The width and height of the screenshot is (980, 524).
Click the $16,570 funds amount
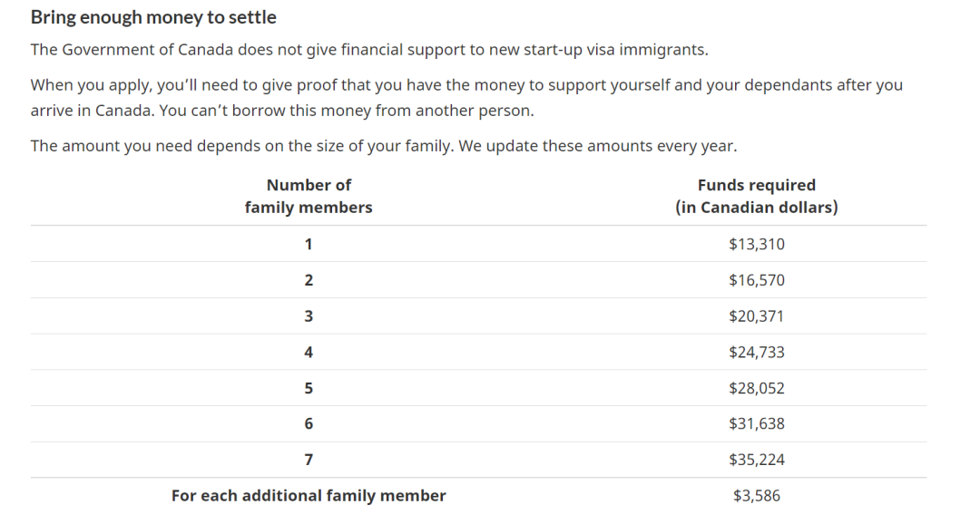pos(756,280)
